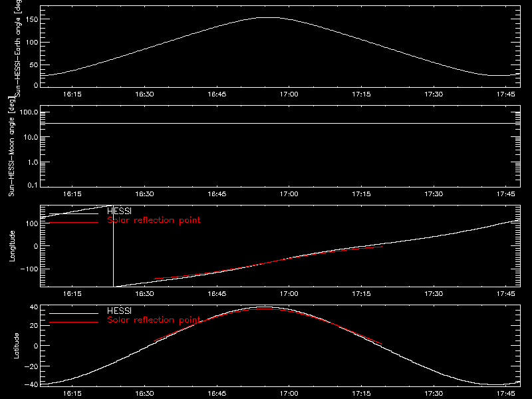Click the vertical wraparound line in Longitude plot
This screenshot has height=399, width=532.
click(x=113, y=246)
